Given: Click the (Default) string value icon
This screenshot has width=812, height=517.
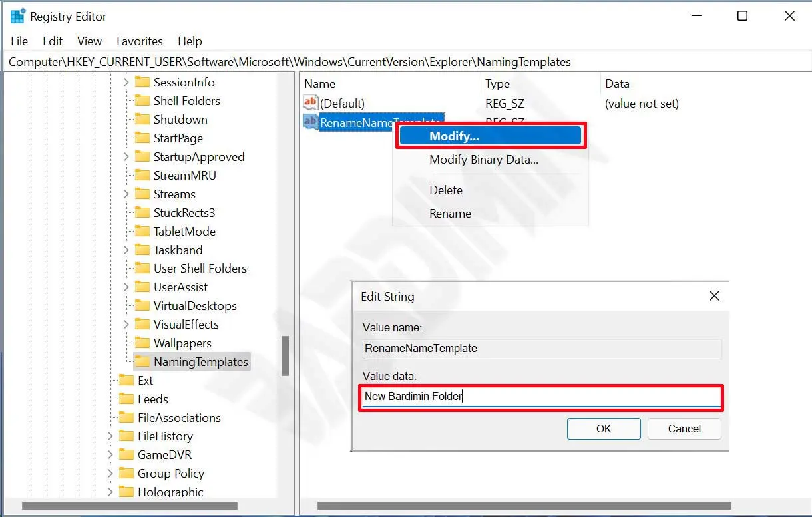Looking at the screenshot, I should [x=311, y=103].
